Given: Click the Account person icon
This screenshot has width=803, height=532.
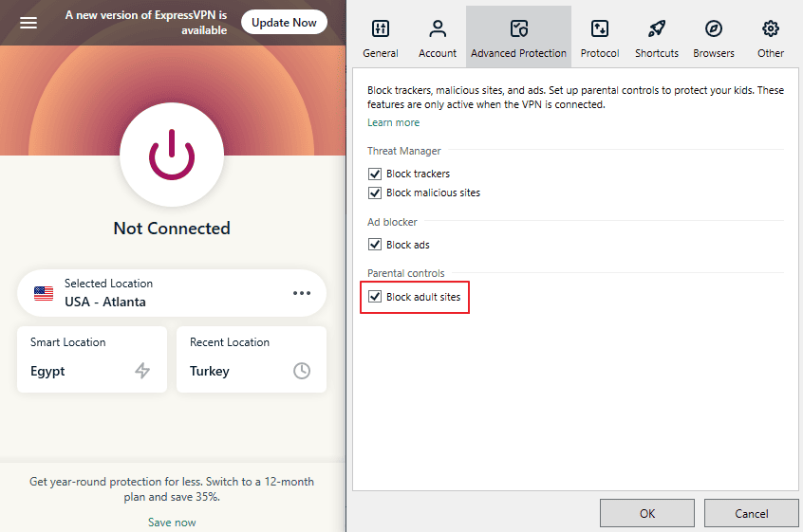Looking at the screenshot, I should (x=438, y=28).
